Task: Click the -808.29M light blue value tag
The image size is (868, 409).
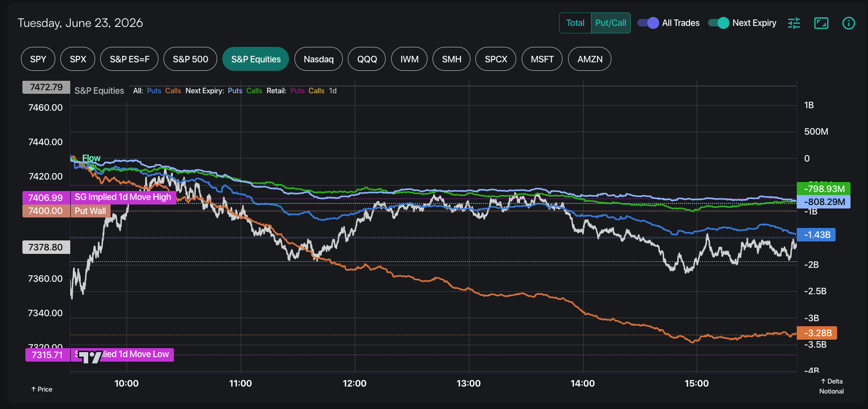Action: tap(824, 202)
